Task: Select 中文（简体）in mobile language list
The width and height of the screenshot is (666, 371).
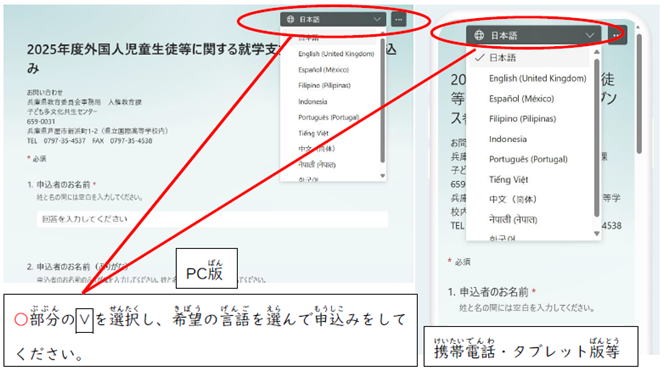Action: click(513, 199)
